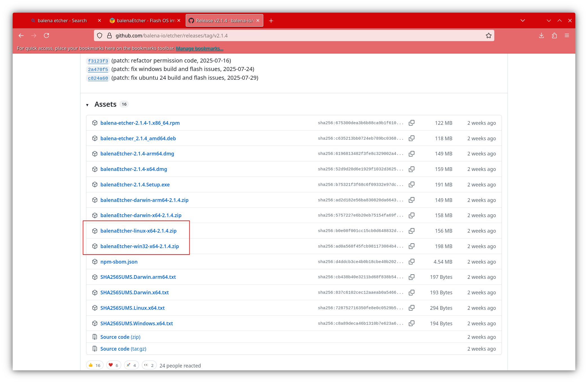Open the Firefox hamburger menu
The width and height of the screenshot is (588, 383).
(567, 35)
